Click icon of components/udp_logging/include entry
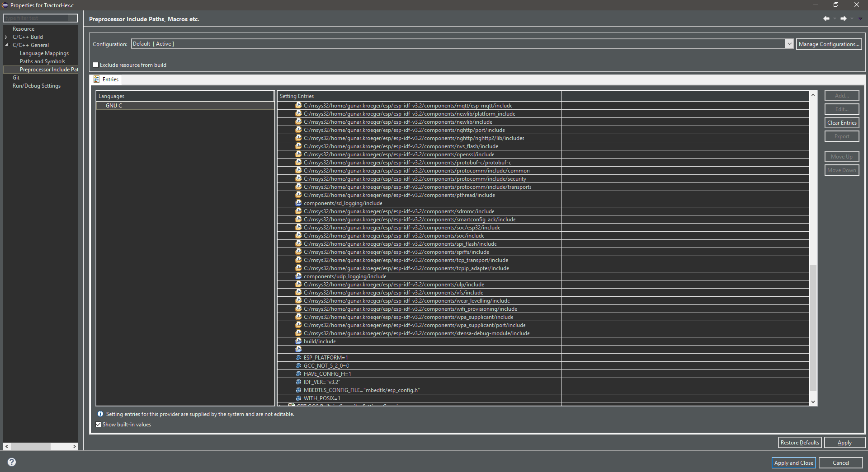The image size is (868, 472). click(x=298, y=276)
